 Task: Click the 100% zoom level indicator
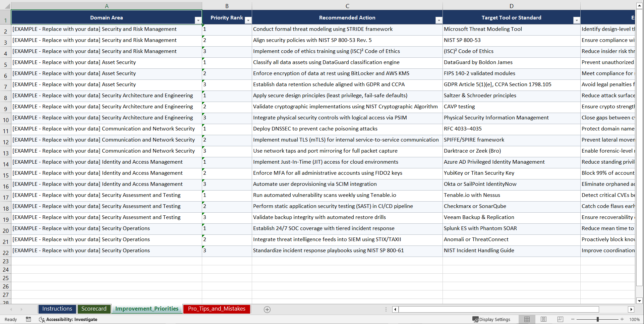click(635, 319)
